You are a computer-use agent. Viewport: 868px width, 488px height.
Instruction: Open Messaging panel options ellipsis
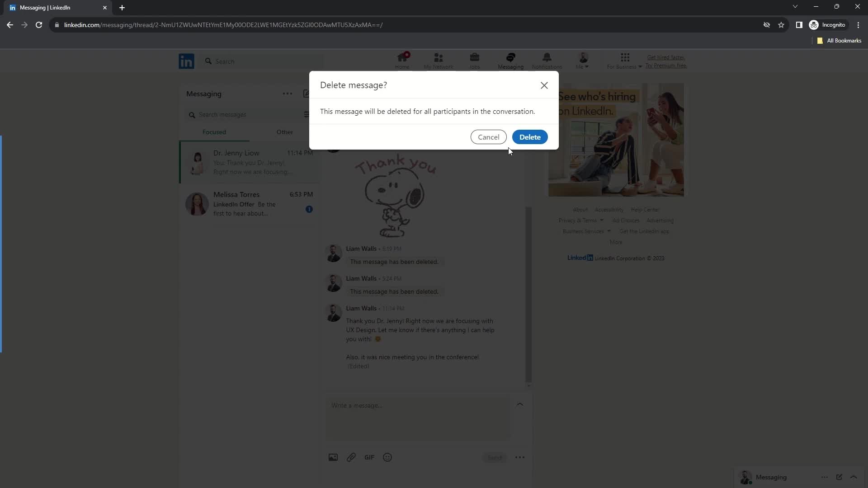(x=288, y=94)
